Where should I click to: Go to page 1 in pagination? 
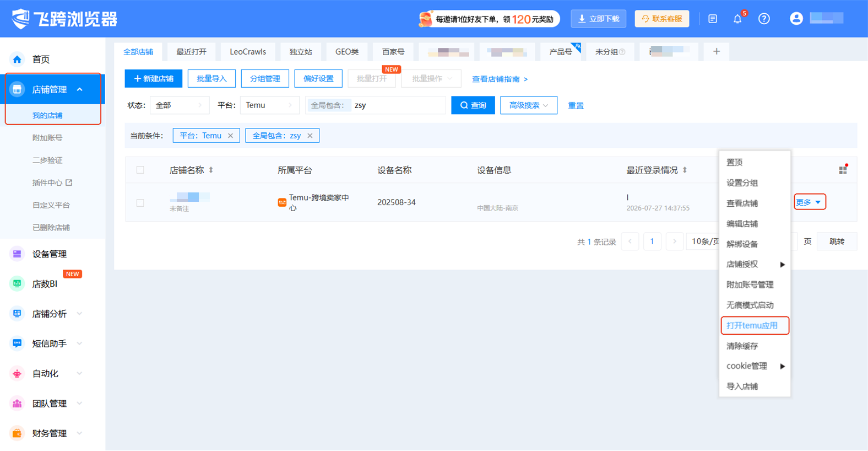pos(652,241)
